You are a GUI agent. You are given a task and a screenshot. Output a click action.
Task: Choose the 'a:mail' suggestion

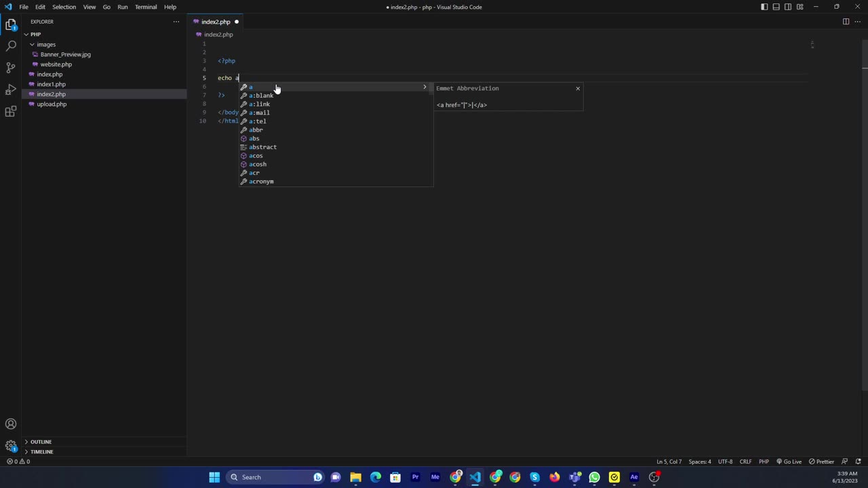click(336, 113)
